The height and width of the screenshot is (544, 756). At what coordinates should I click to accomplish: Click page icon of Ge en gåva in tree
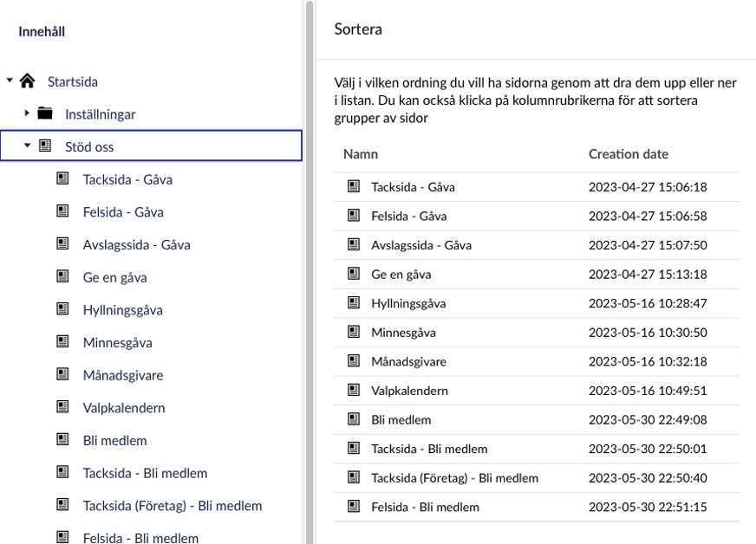coord(62,276)
